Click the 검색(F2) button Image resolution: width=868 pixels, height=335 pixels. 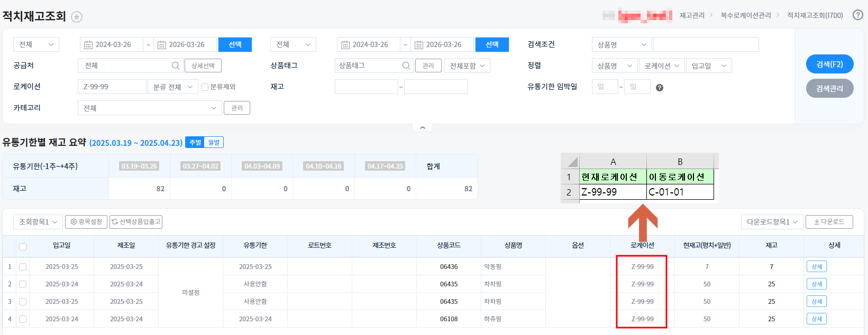829,64
